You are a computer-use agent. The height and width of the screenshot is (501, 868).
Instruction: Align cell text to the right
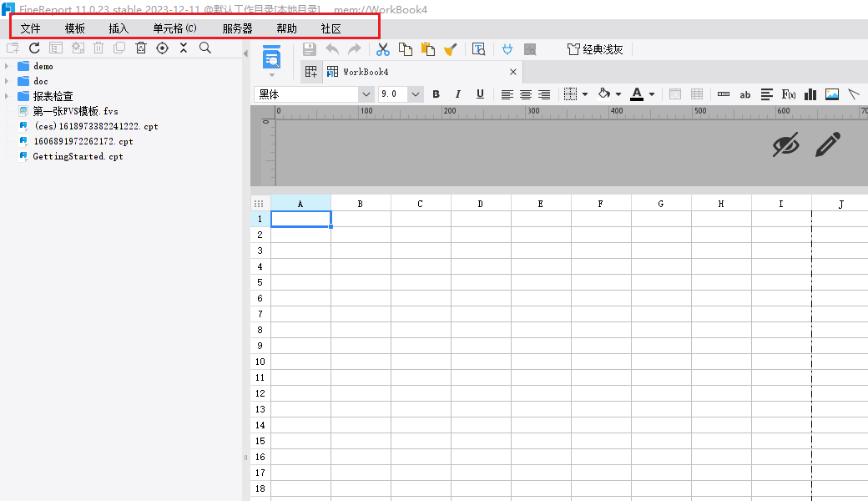click(544, 94)
